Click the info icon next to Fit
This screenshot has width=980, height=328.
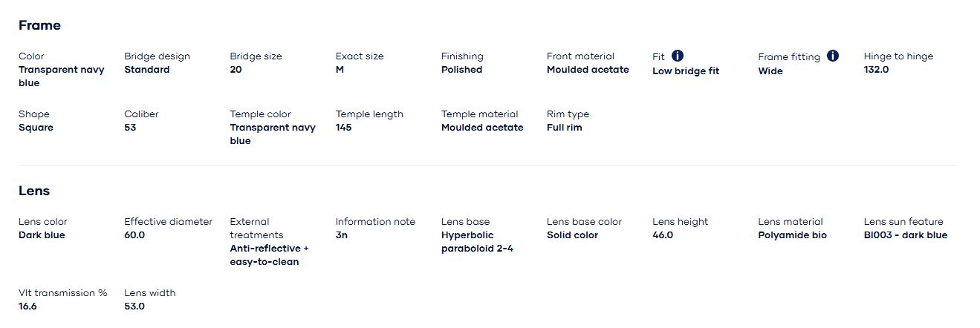point(678,56)
